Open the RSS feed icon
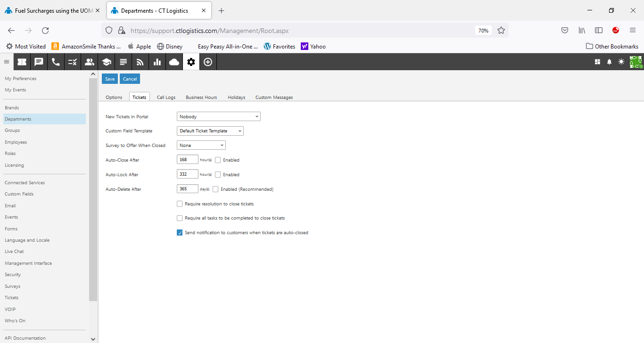 (x=140, y=62)
